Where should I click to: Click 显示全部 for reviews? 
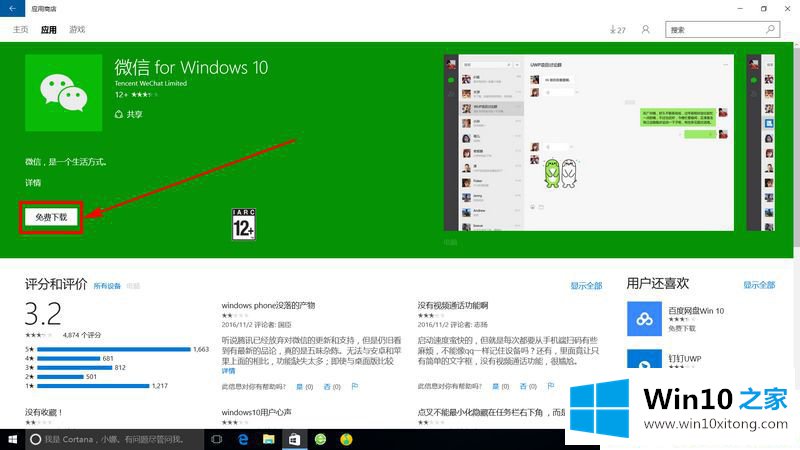[x=586, y=286]
